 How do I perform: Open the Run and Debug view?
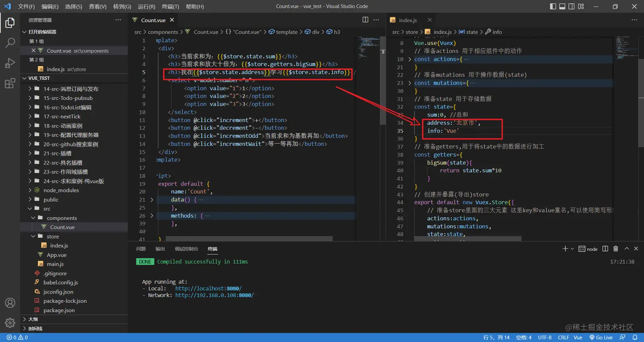10,63
